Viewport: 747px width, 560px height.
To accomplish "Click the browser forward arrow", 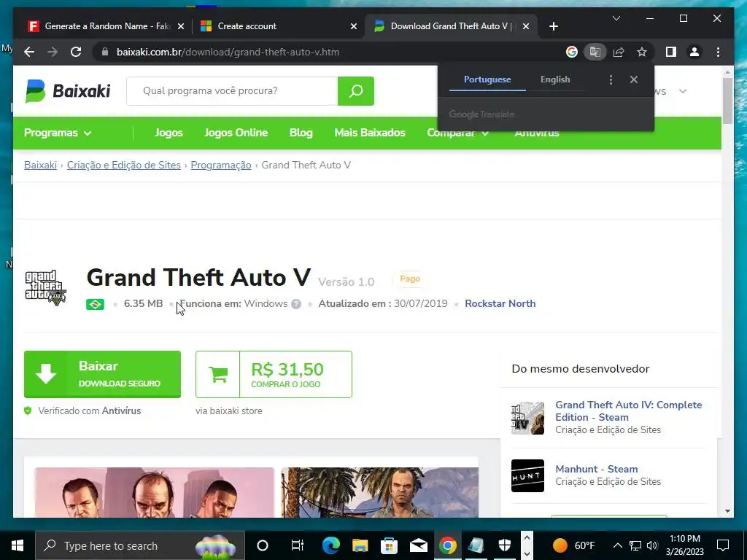I will pyautogui.click(x=53, y=52).
